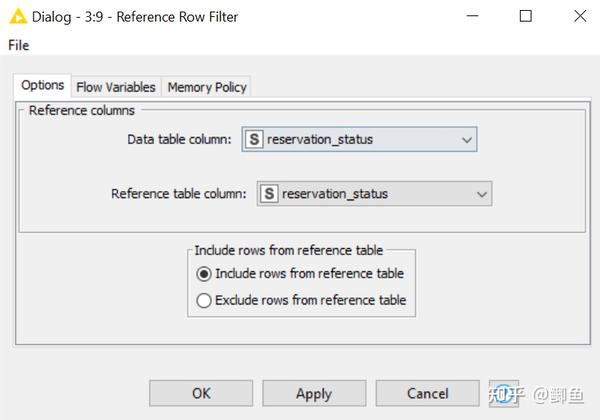Switch to the Flow Variables tab

[x=116, y=87]
